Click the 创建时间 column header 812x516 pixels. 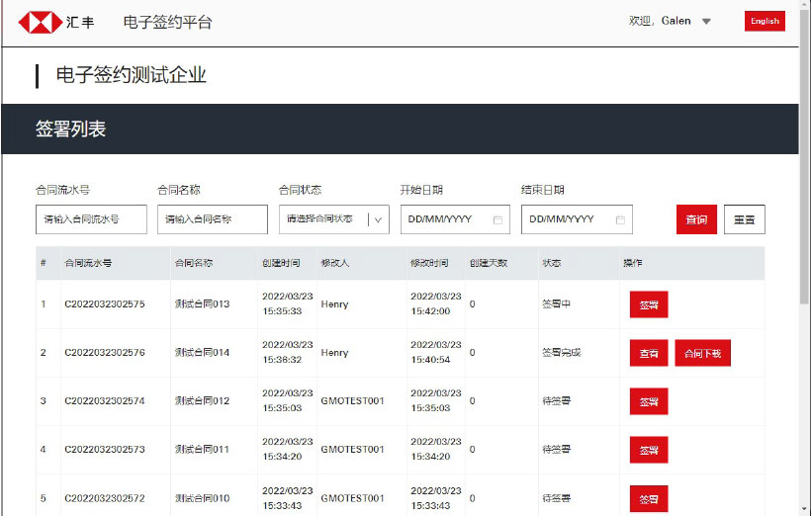pos(282,264)
